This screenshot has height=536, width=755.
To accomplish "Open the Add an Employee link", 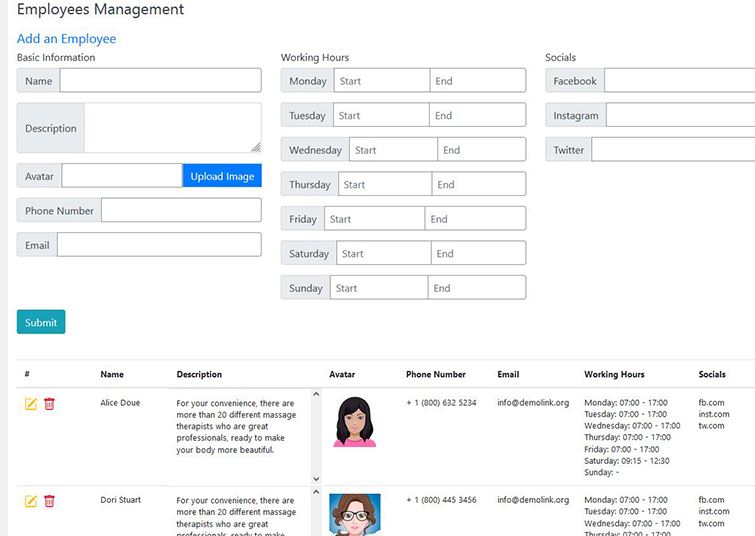I will click(x=66, y=39).
